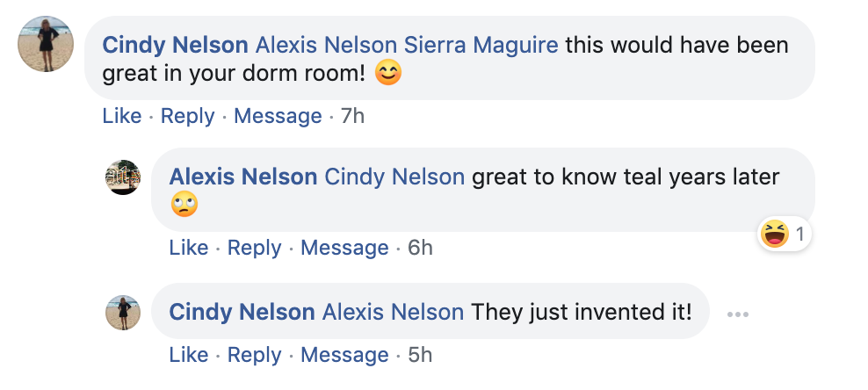
Task: Reply to 'They just invented it!' comment
Action: (x=255, y=355)
